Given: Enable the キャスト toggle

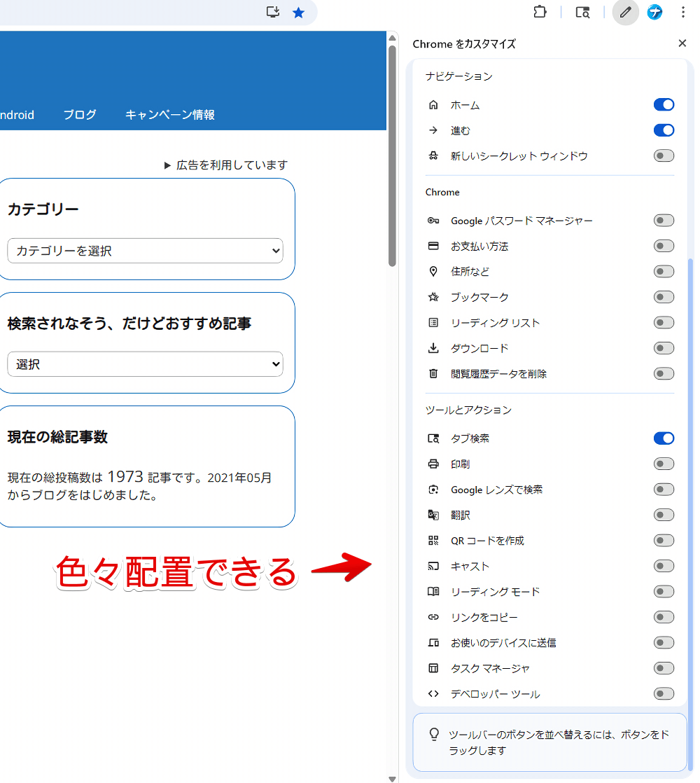Looking at the screenshot, I should click(664, 566).
